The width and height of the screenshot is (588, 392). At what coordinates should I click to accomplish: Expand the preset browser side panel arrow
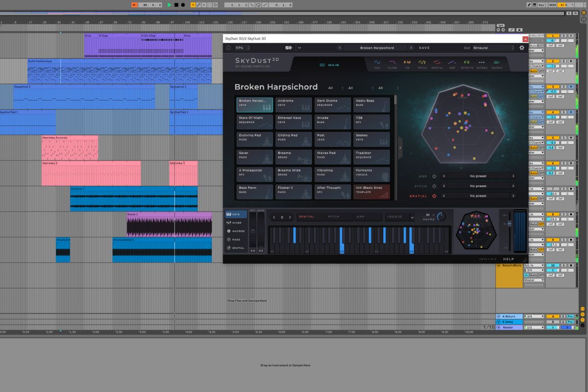400,147
